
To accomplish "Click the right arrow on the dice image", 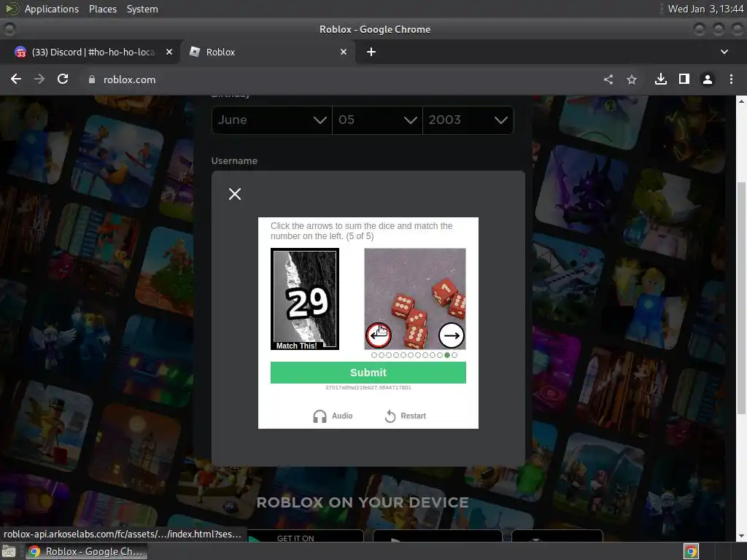I will (451, 335).
